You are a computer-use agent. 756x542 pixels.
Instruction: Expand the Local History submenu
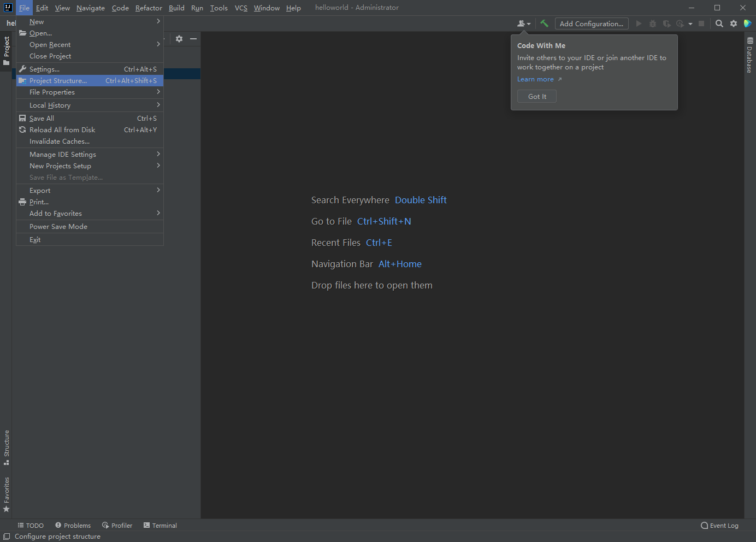pos(90,105)
